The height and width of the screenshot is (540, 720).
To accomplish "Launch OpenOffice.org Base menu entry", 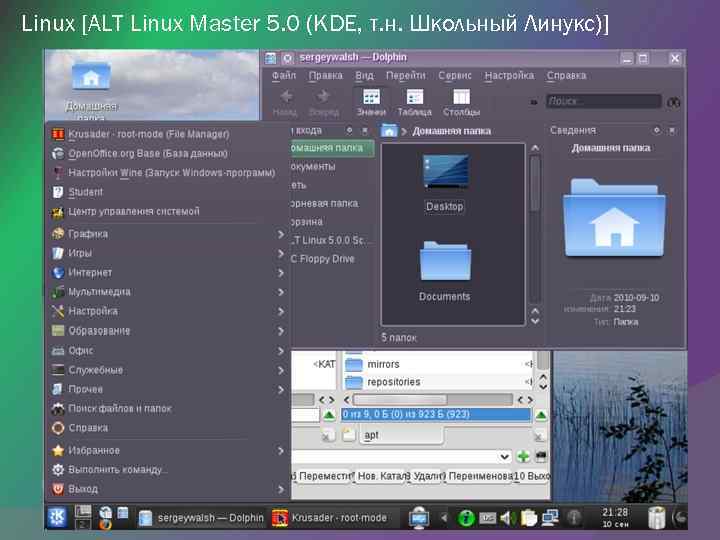I will tap(168, 153).
